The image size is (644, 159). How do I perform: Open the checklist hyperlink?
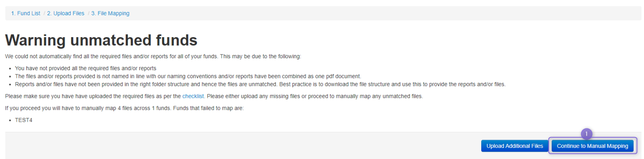tap(193, 96)
